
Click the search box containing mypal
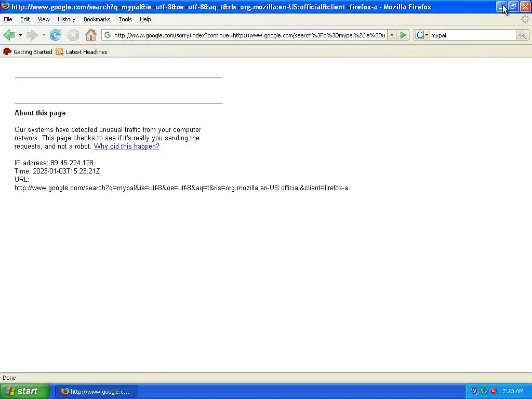tap(473, 35)
